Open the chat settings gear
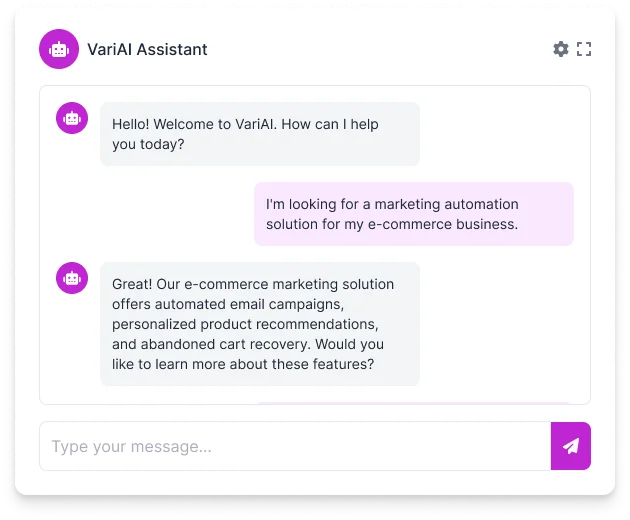This screenshot has height=520, width=630. (560, 49)
